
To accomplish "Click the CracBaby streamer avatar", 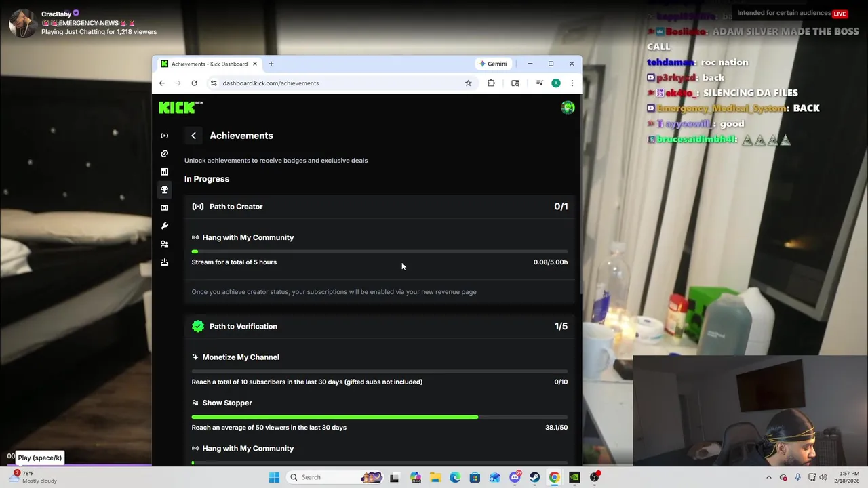I will coord(22,22).
